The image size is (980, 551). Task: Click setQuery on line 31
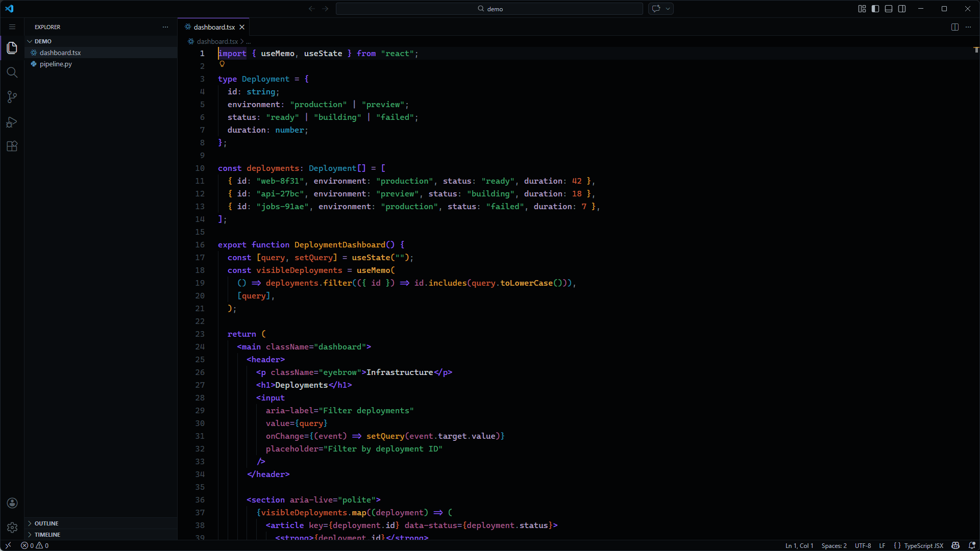pyautogui.click(x=385, y=436)
